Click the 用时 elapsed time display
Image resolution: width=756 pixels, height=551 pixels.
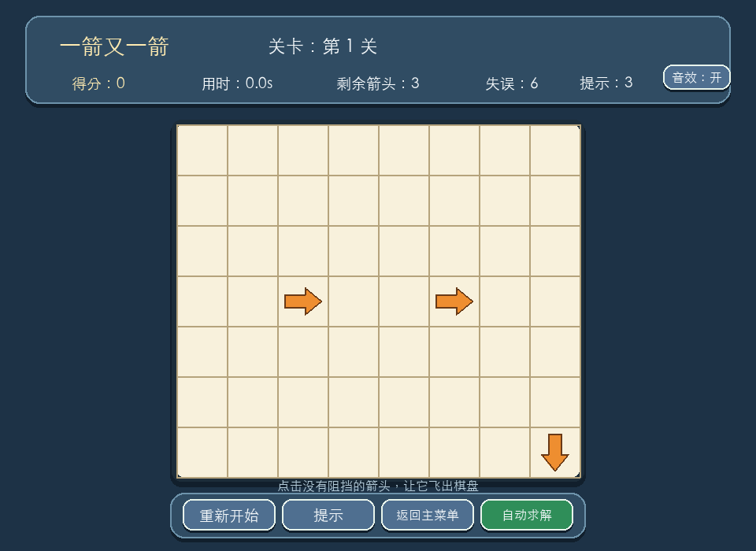point(237,83)
